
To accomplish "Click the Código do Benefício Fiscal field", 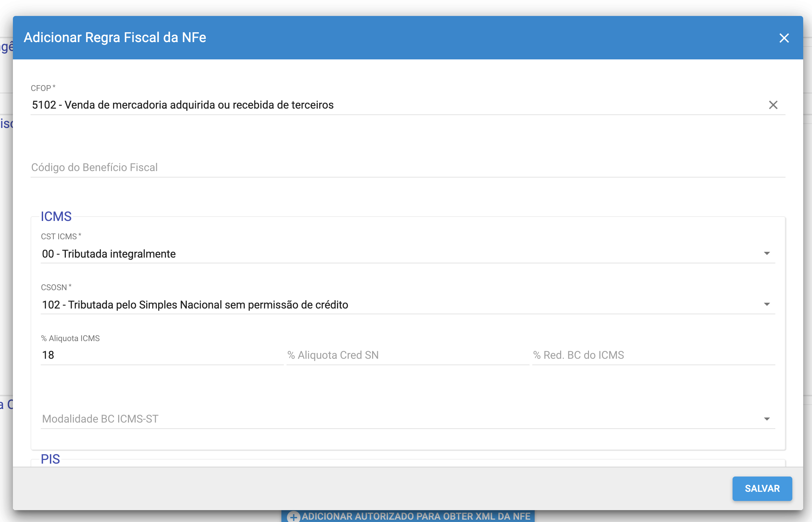I will [408, 167].
